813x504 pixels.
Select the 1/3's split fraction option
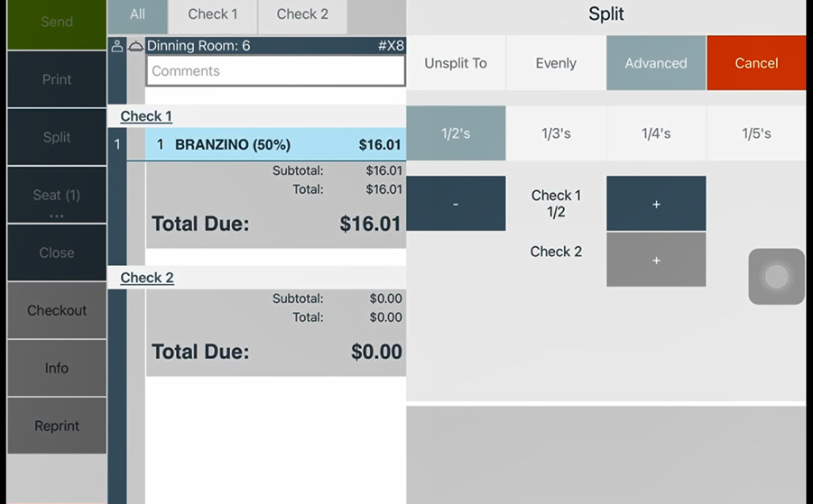coord(556,133)
